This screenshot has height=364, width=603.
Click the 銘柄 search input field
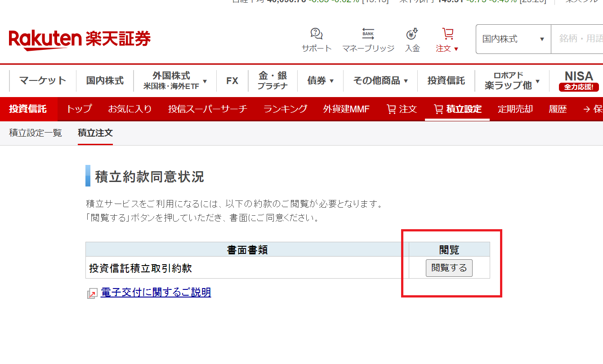tap(578, 39)
